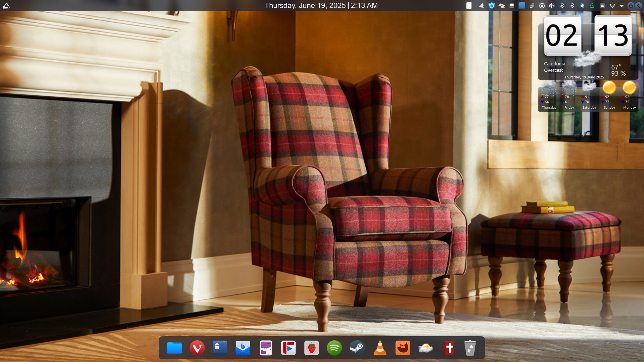Toggle the first Bluetooth tray icon
Viewport: 644px width, 362px height.
click(562, 6)
